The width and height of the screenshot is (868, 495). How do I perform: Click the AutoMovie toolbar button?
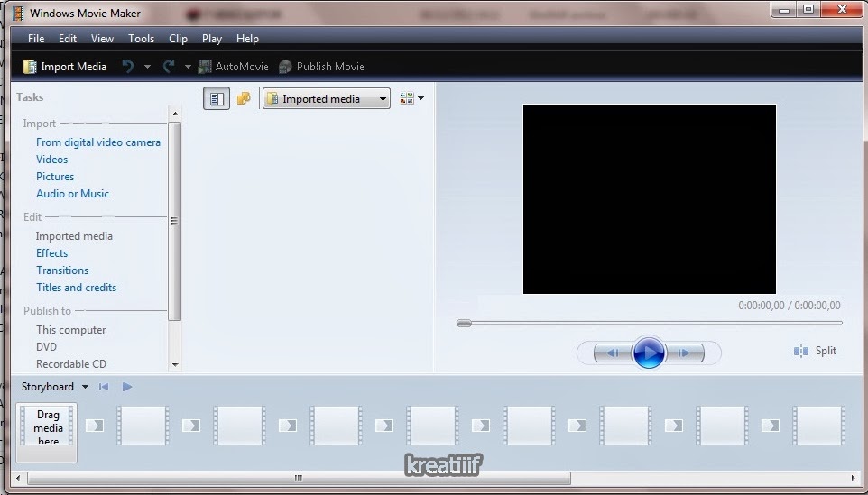[233, 67]
